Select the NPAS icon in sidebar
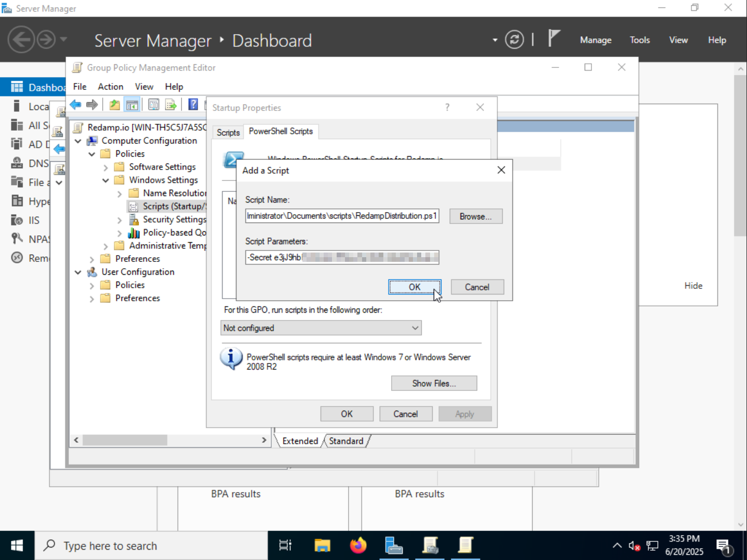The image size is (747, 560). 17,239
